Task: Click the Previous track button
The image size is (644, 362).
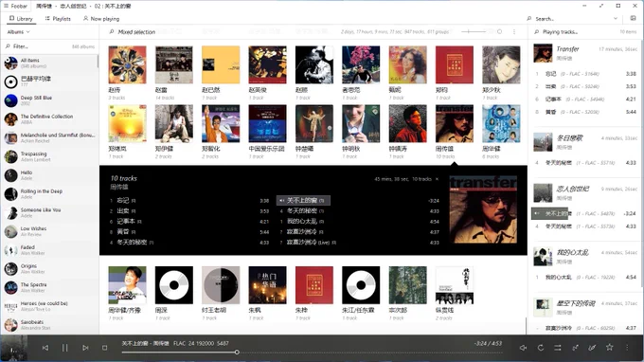Action: click(45, 348)
